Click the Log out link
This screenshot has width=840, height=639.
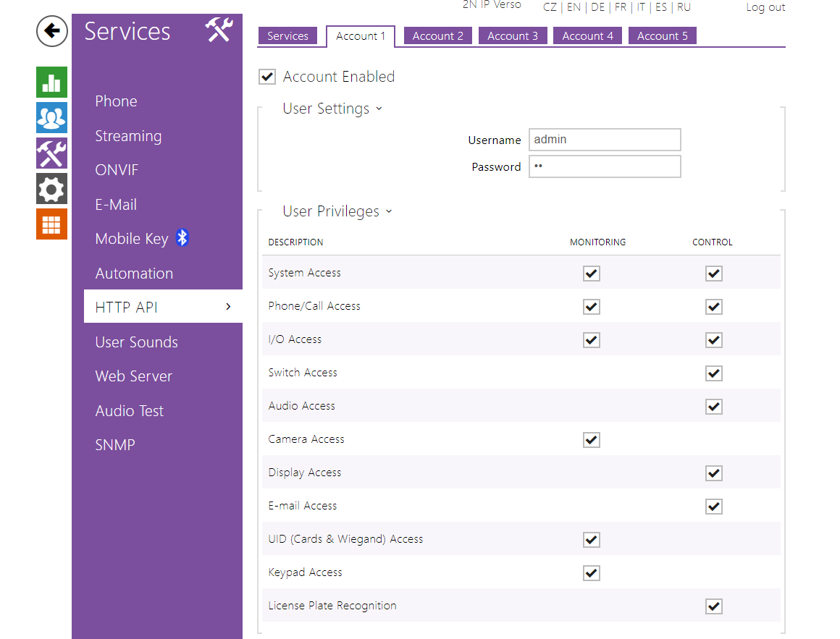(x=765, y=7)
